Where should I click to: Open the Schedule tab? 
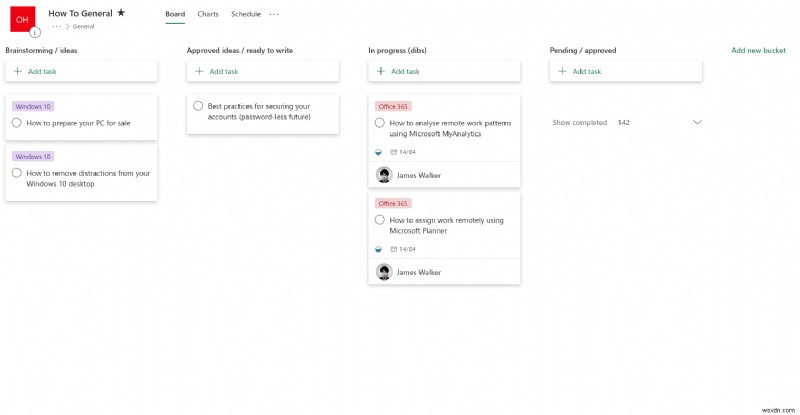click(x=246, y=14)
